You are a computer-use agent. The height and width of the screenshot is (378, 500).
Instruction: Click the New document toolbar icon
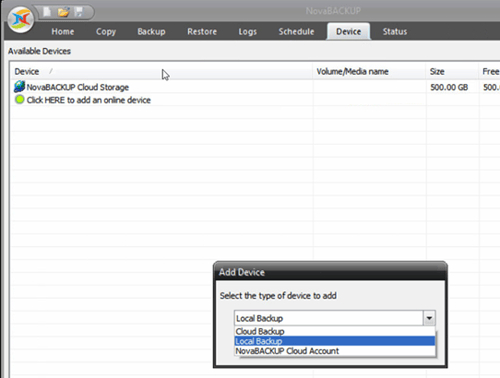coord(47,12)
